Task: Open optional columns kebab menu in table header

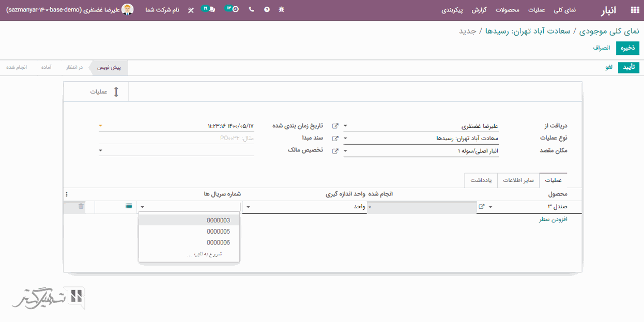Action: [67, 194]
